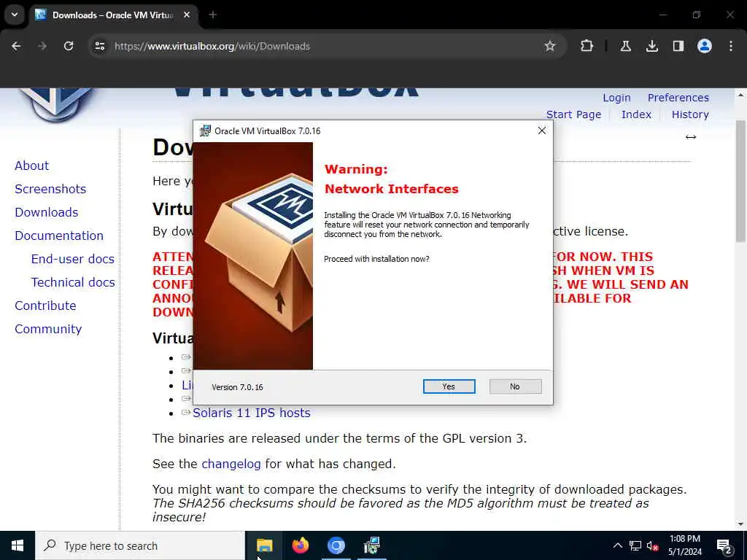The image size is (747, 560).
Task: Click the muted volume tray icon
Action: [x=653, y=545]
